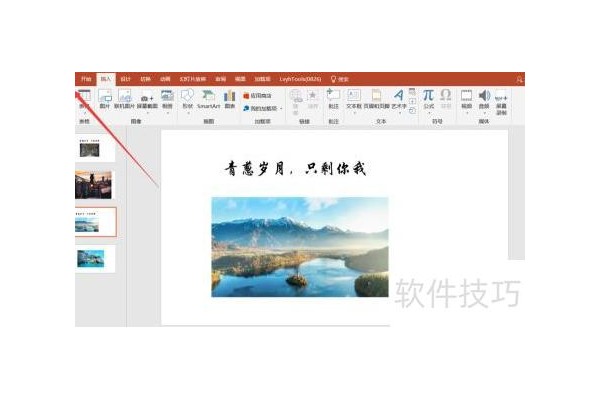Open the LvyhTools tab
Image resolution: width=600 pixels, height=400 pixels.
click(300, 79)
